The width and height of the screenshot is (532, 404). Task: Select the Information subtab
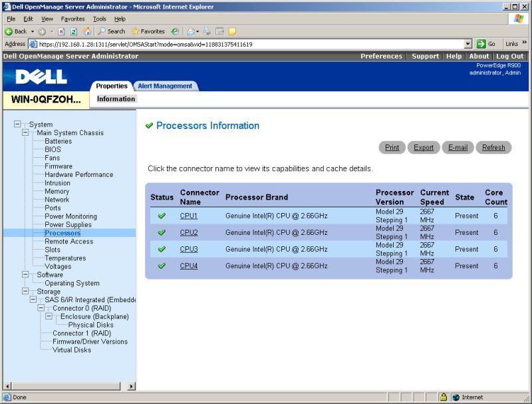tap(116, 99)
